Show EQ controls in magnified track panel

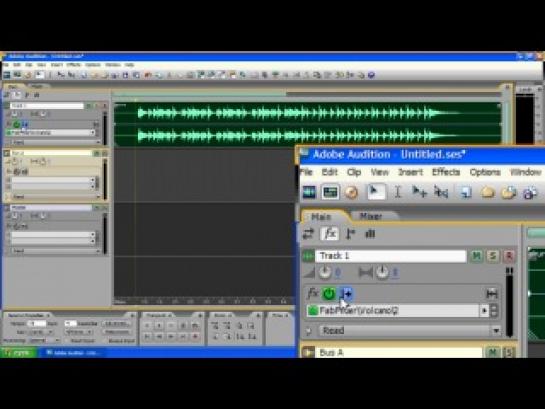tap(370, 234)
